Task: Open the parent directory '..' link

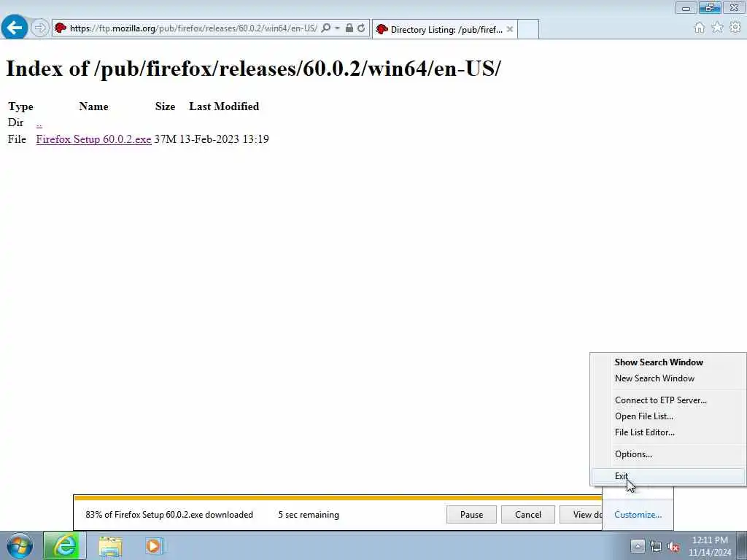Action: [39, 122]
